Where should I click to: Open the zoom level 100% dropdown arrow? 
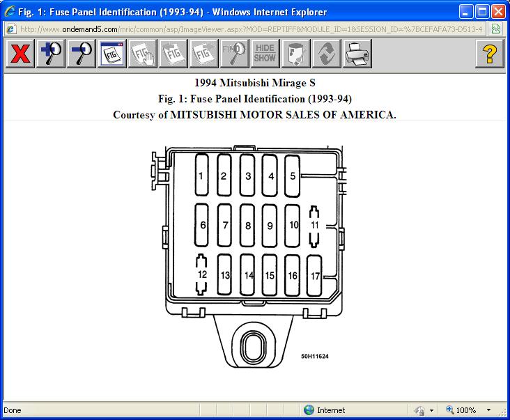point(488,410)
